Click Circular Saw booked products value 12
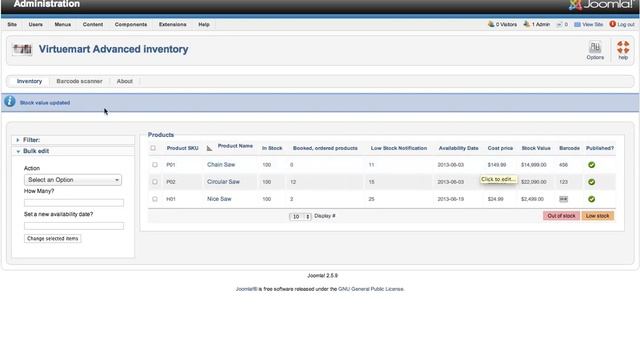Image resolution: width=640 pixels, height=360 pixels. (x=293, y=182)
